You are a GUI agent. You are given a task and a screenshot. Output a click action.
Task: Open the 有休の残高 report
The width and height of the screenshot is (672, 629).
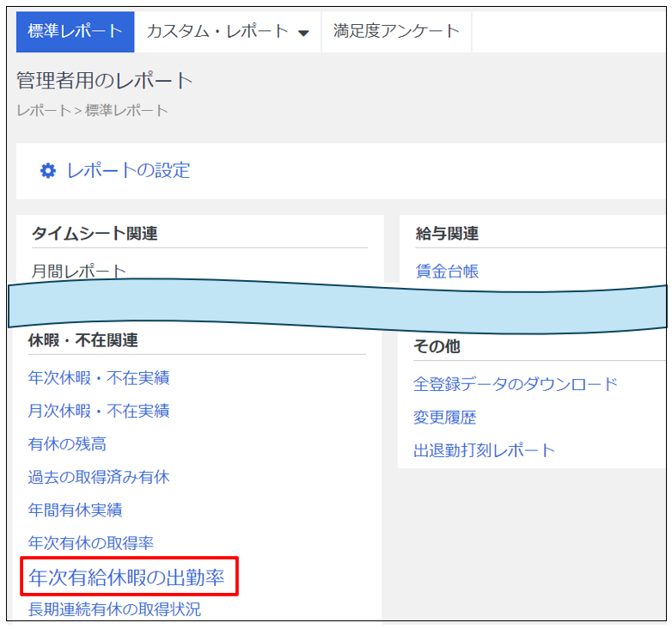pos(67,444)
